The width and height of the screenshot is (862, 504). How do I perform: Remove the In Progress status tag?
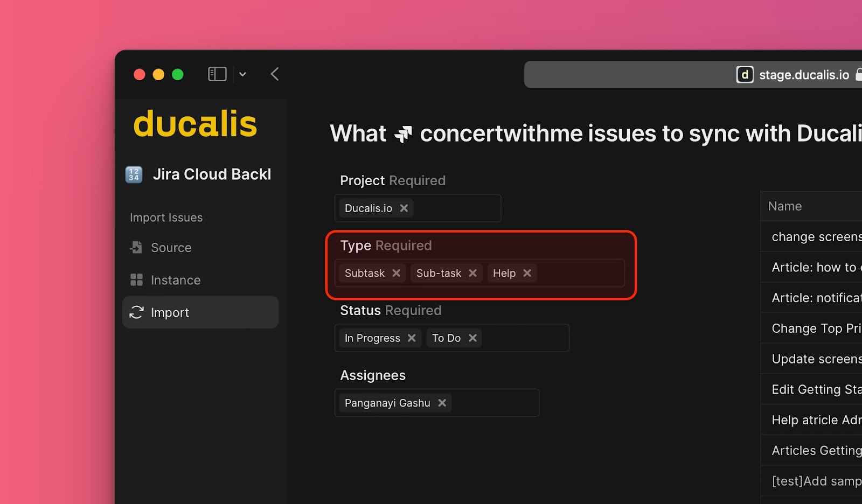pos(412,338)
